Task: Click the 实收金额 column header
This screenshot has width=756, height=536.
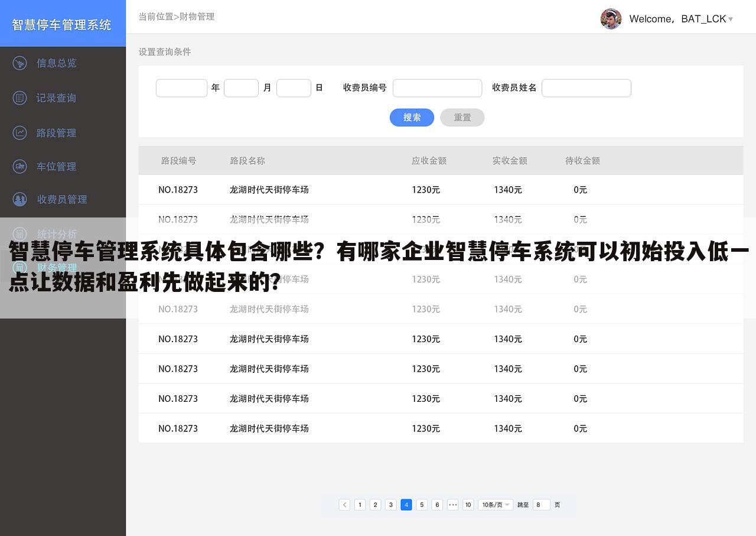Action: [510, 160]
